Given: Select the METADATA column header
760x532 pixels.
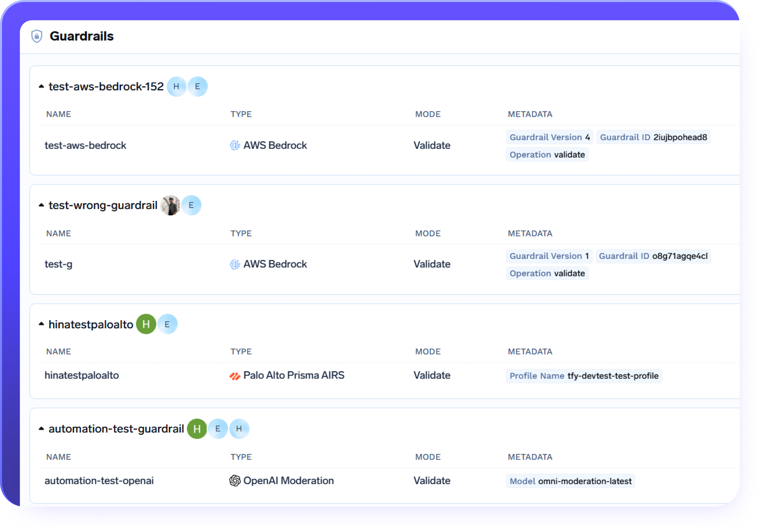Looking at the screenshot, I should tap(530, 114).
